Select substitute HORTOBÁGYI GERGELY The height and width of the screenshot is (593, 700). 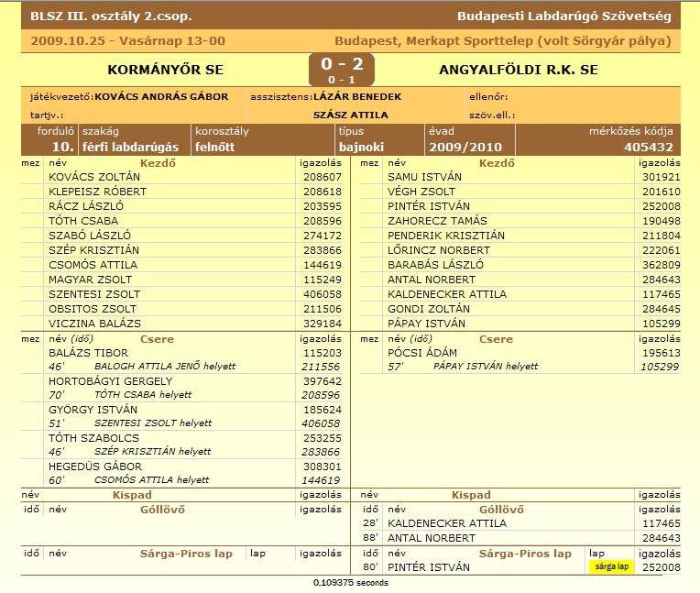[x=110, y=381]
